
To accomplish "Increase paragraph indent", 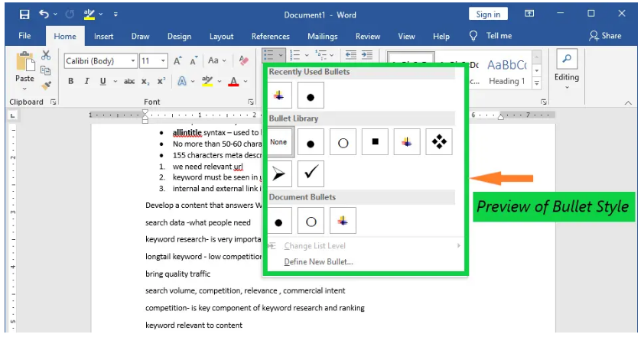I will (367, 54).
